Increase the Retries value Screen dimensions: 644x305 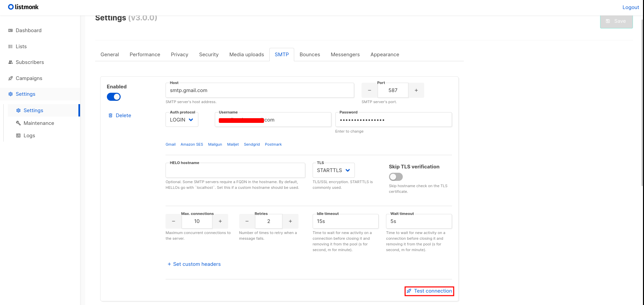(290, 221)
